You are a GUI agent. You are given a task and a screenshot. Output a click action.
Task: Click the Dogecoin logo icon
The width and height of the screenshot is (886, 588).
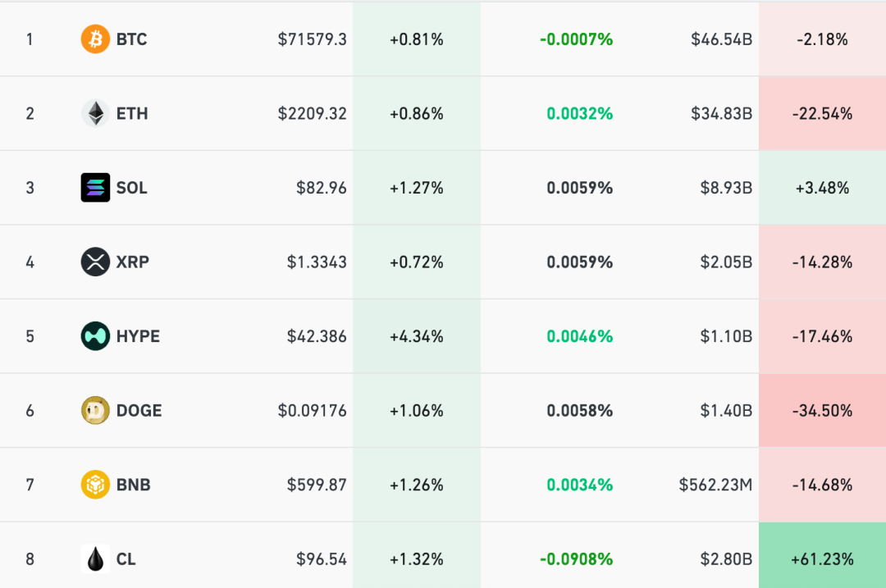(95, 411)
